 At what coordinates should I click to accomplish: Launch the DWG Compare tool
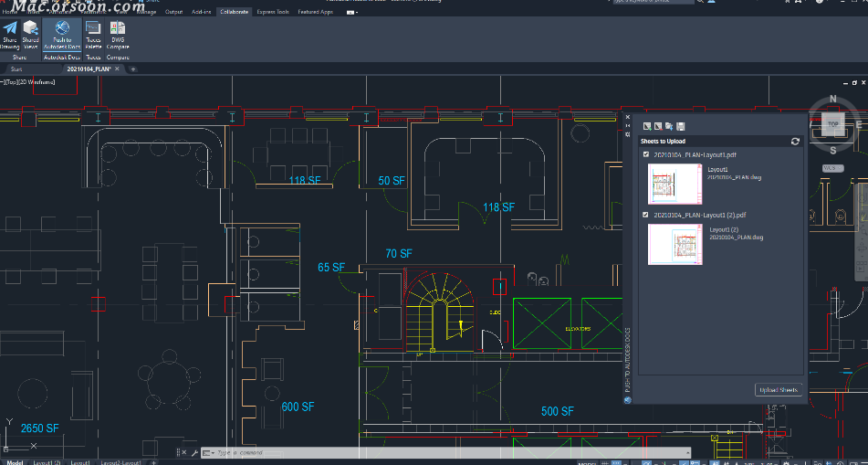pos(118,35)
